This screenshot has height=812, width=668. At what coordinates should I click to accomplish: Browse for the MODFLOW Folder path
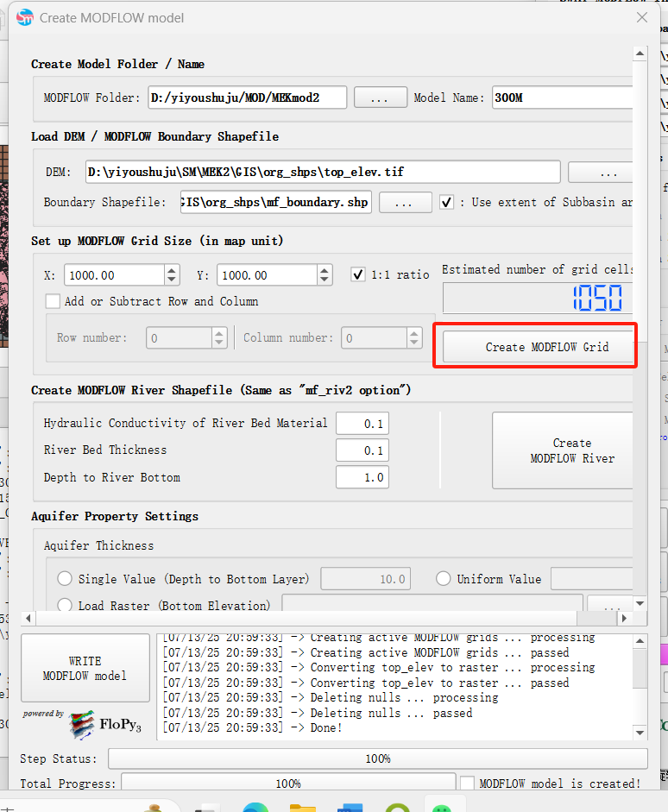pyautogui.click(x=380, y=98)
